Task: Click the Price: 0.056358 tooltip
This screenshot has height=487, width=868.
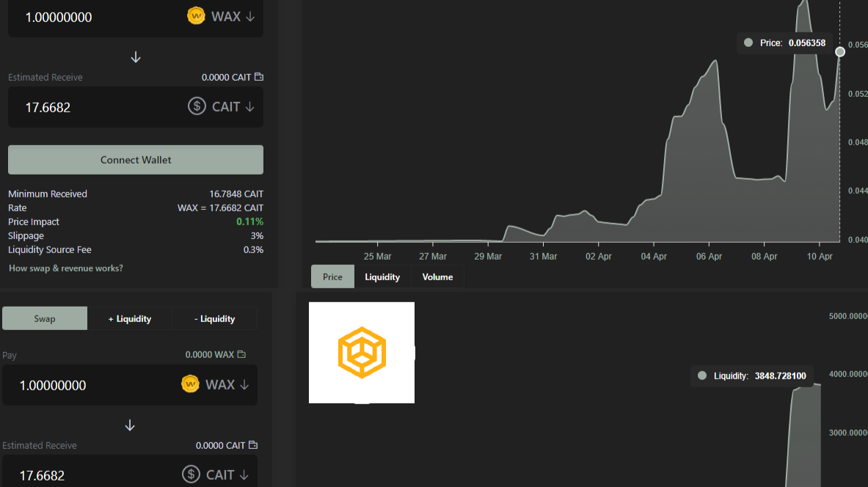Action: (x=784, y=43)
